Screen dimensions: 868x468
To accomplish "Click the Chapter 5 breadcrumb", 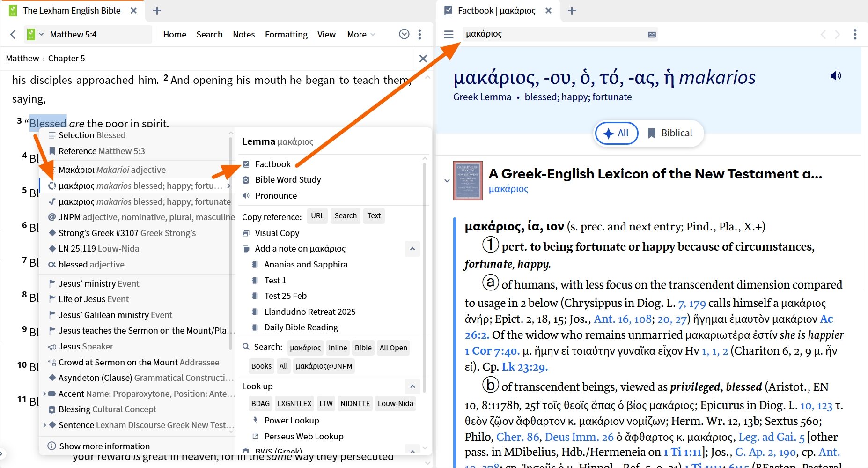I will 66,59.
